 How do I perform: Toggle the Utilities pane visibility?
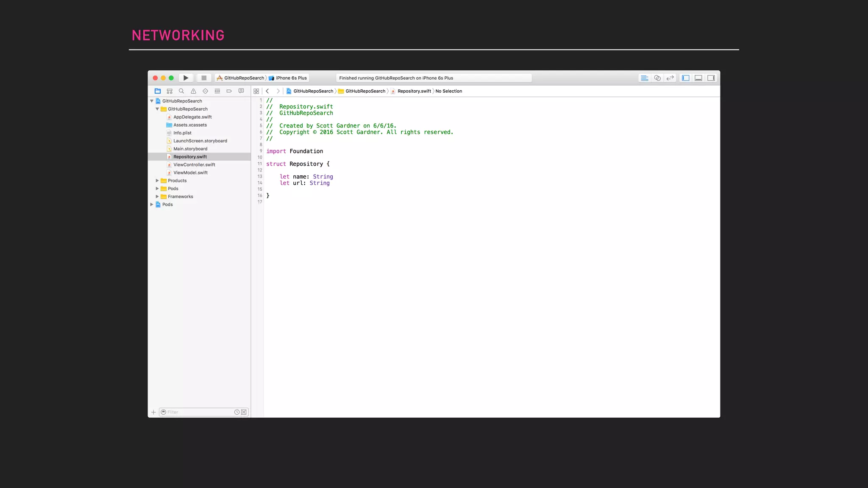tap(711, 78)
